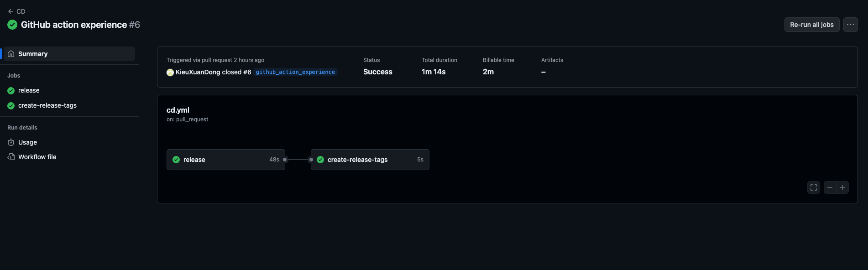868x270 pixels.
Task: Go back to the CD workflow
Action: tap(16, 11)
